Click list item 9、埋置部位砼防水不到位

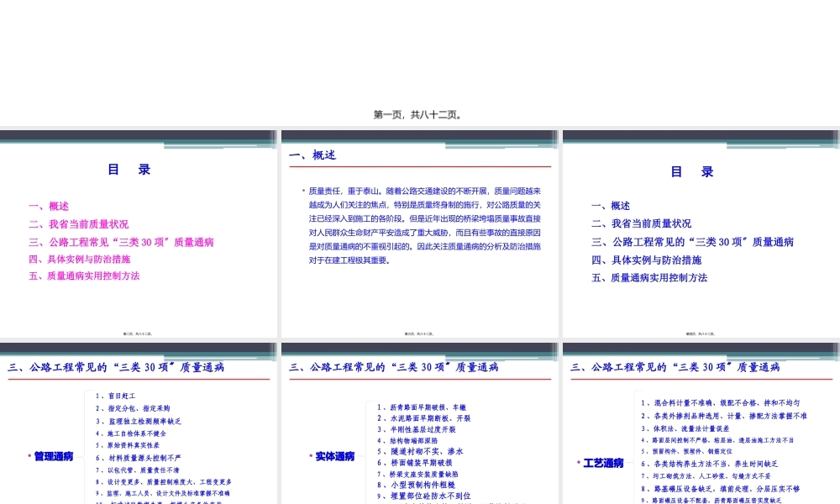pyautogui.click(x=423, y=496)
